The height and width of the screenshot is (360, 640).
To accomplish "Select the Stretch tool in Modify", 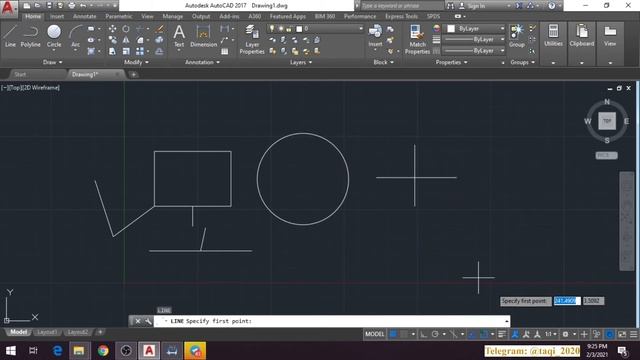I will click(x=112, y=51).
